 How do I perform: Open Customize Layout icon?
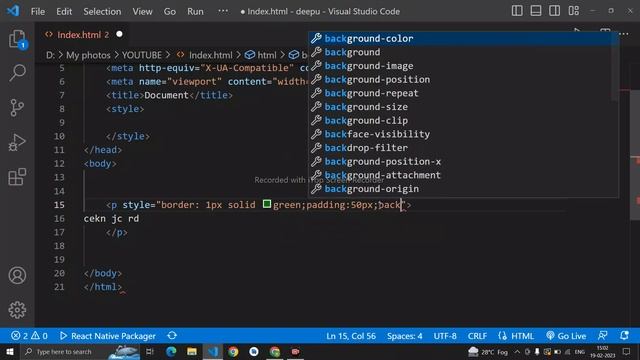pyautogui.click(x=573, y=11)
